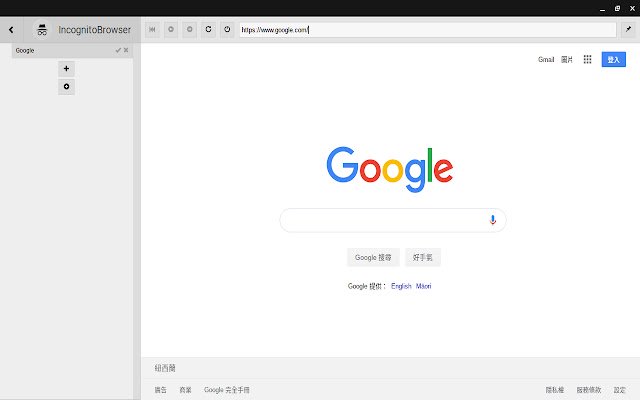Close the Google tab with its X
The width and height of the screenshot is (640, 400).
tap(126, 50)
